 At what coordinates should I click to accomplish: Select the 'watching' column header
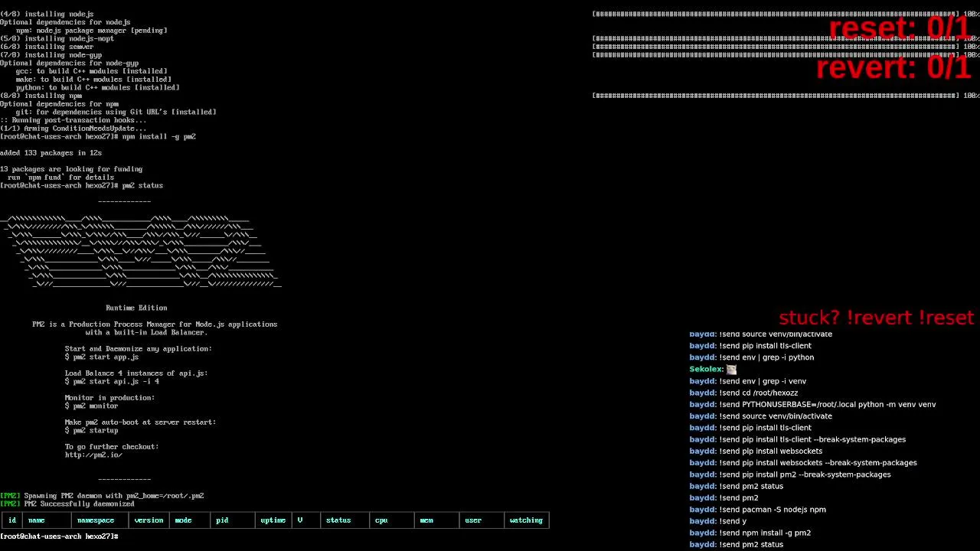point(526,520)
